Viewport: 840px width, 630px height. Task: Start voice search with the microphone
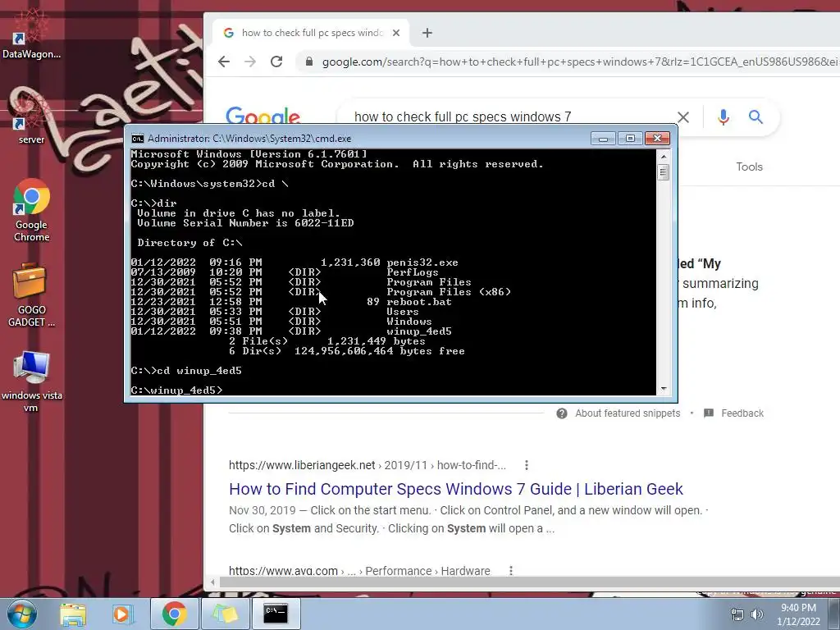(x=724, y=116)
